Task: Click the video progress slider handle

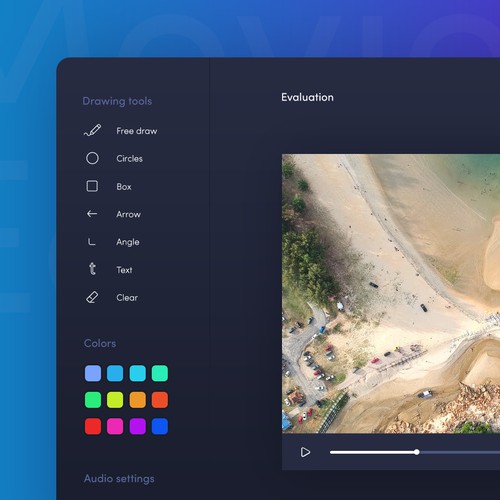Action: [x=417, y=452]
